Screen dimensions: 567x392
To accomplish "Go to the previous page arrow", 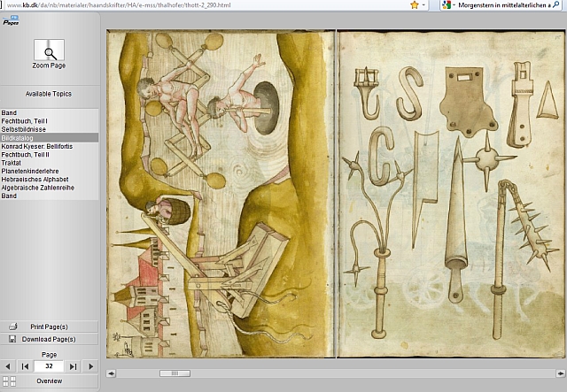I will pos(8,365).
